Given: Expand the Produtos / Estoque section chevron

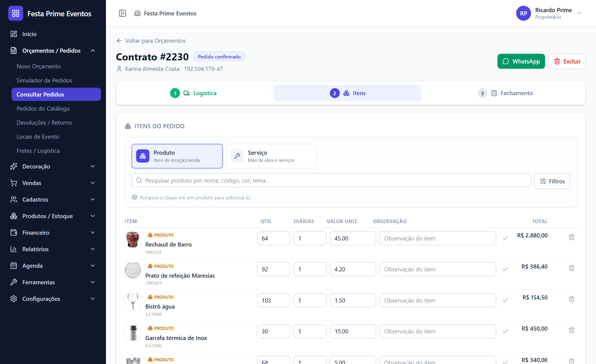Looking at the screenshot, I should coord(93,216).
